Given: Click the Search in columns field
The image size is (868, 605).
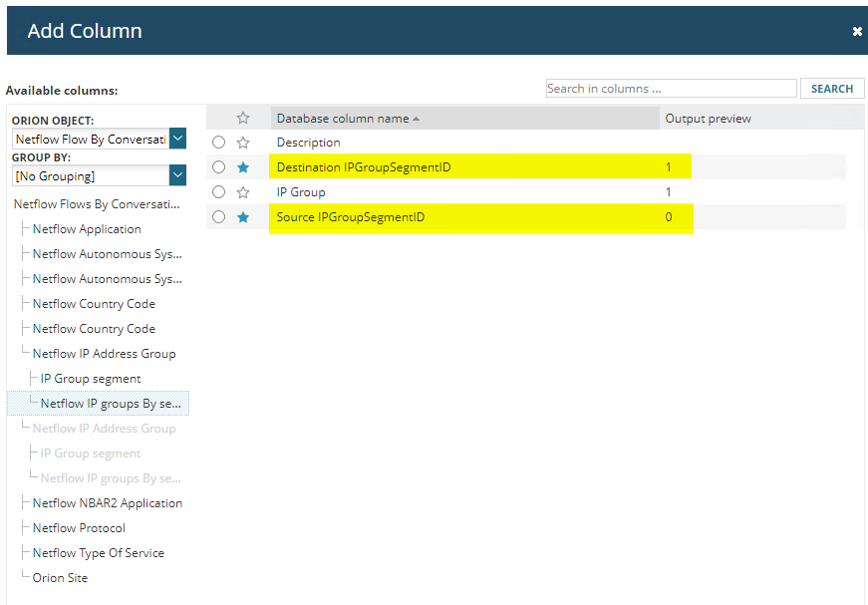Looking at the screenshot, I should click(x=671, y=89).
